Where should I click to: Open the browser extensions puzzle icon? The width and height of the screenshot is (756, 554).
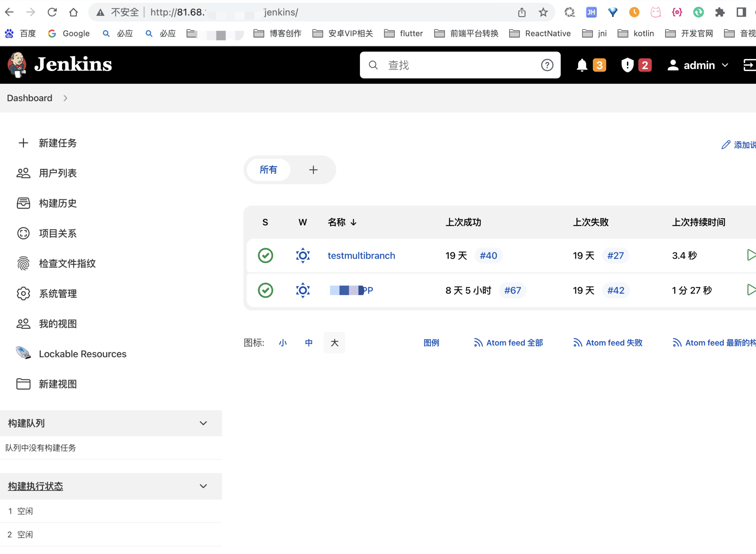click(x=720, y=12)
